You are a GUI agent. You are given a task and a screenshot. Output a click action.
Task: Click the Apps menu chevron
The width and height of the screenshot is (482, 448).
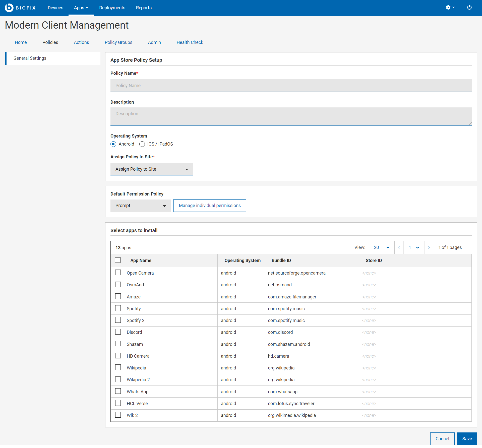pyautogui.click(x=87, y=8)
